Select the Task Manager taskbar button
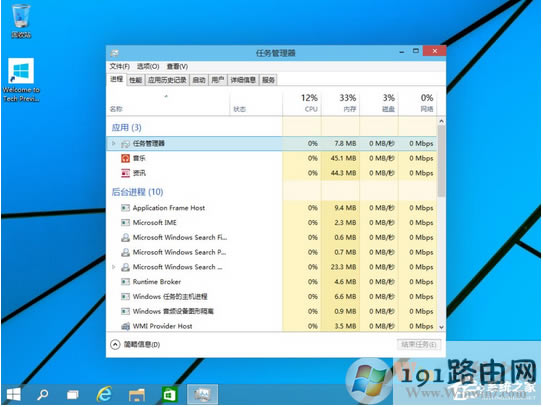This screenshot has height=407, width=543. (x=203, y=395)
